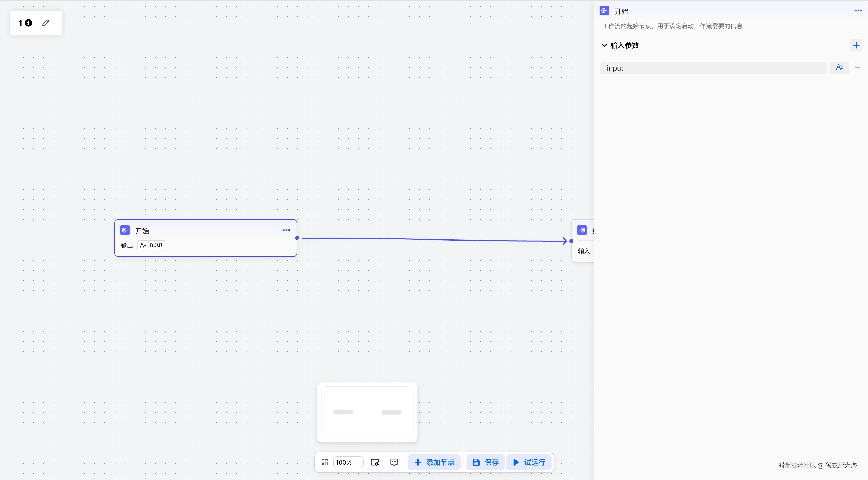Toggle the minimap icon in the bottom toolbar

click(374, 462)
